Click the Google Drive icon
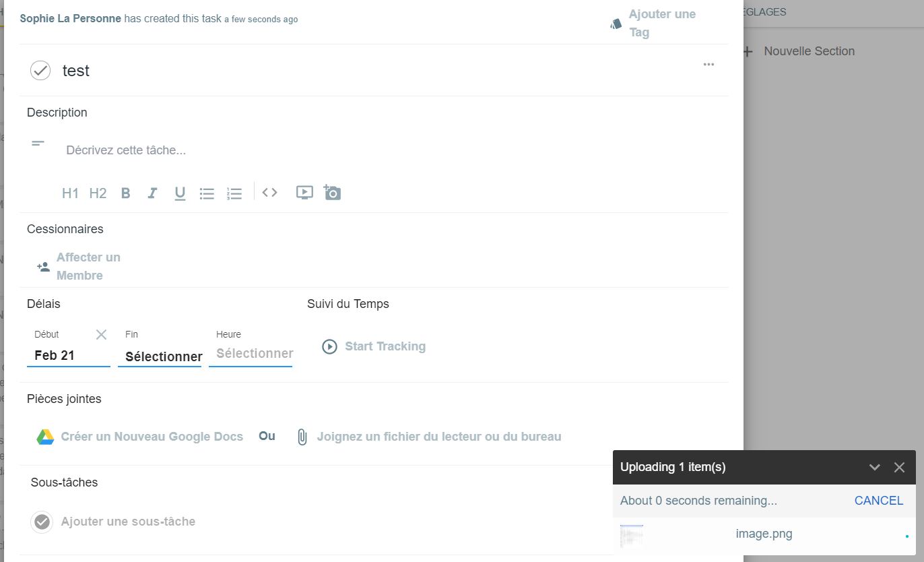924x562 pixels. click(45, 437)
